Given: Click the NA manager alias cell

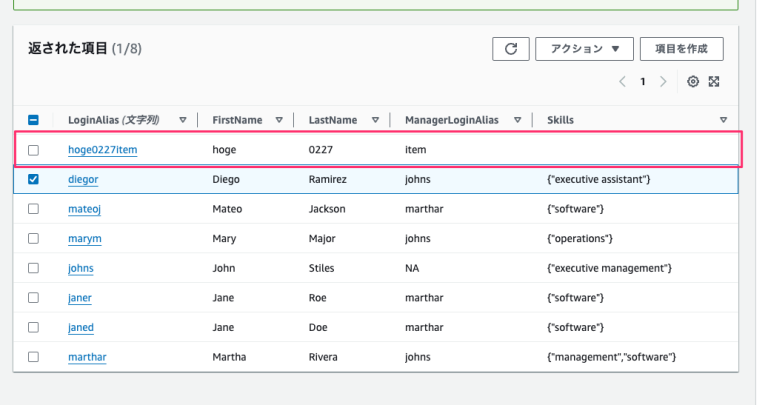Looking at the screenshot, I should [x=412, y=268].
